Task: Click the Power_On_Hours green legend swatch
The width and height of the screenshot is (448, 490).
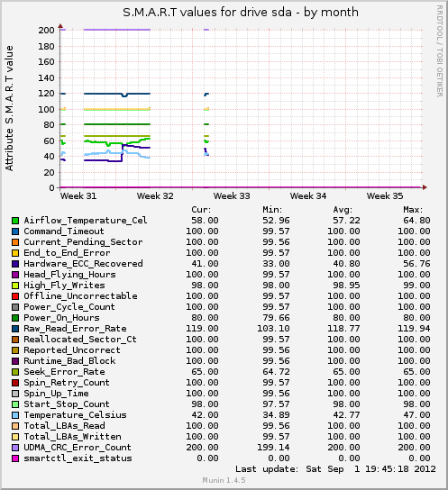Action: click(15, 318)
